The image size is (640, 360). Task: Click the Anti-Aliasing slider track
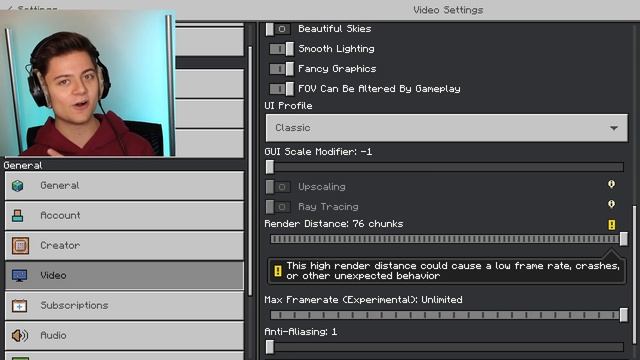(447, 347)
